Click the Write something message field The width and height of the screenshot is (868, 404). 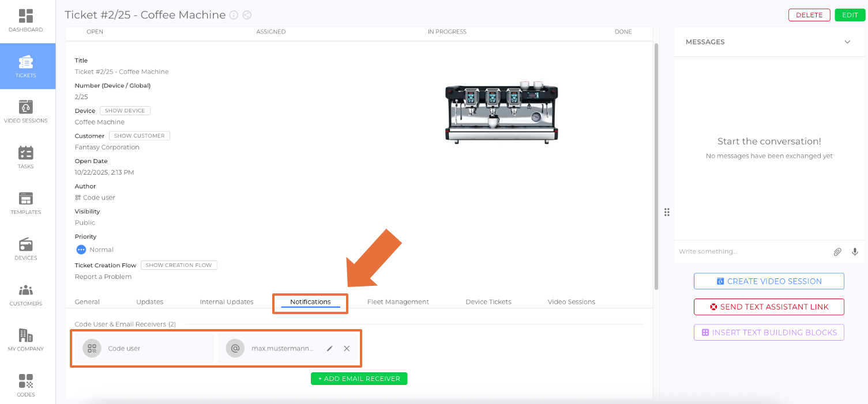click(750, 252)
